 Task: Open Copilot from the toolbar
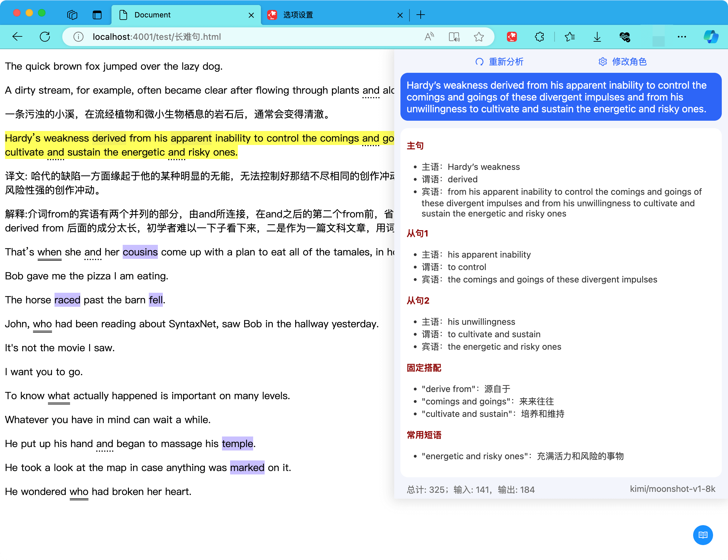point(710,37)
